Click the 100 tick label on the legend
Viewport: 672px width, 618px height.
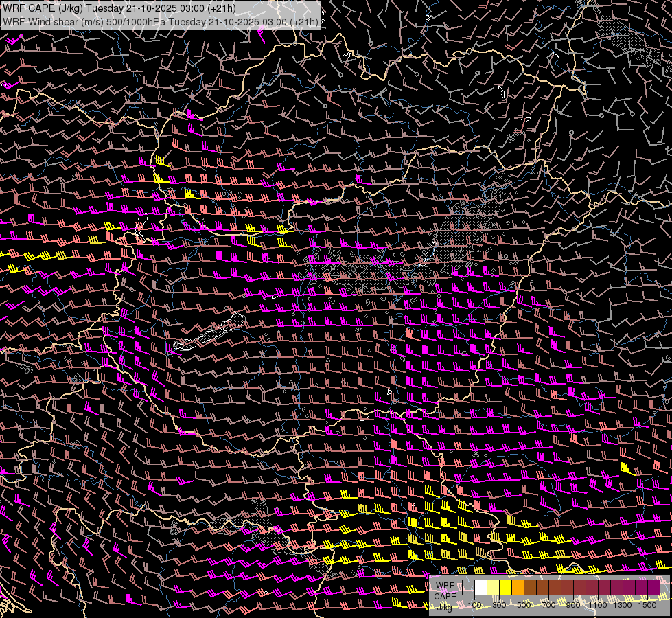point(475,604)
